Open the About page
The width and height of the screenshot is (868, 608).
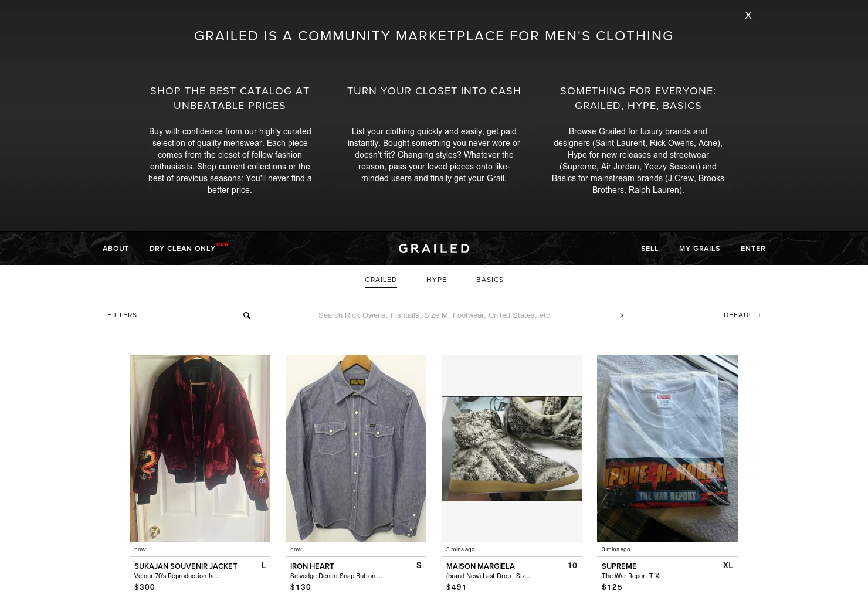click(x=116, y=249)
